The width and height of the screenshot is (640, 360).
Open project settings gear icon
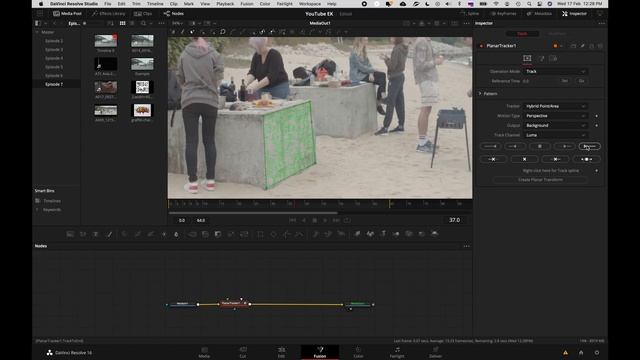pyautogui.click(x=597, y=353)
